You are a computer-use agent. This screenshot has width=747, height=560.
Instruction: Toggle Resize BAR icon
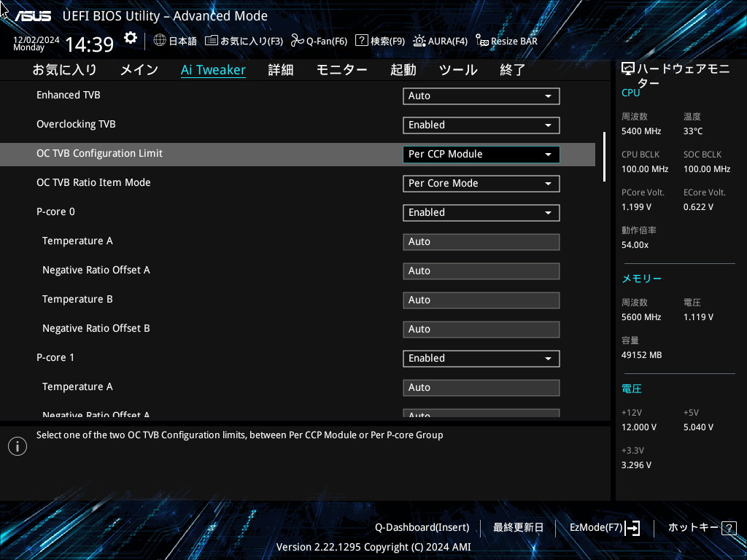(x=482, y=41)
